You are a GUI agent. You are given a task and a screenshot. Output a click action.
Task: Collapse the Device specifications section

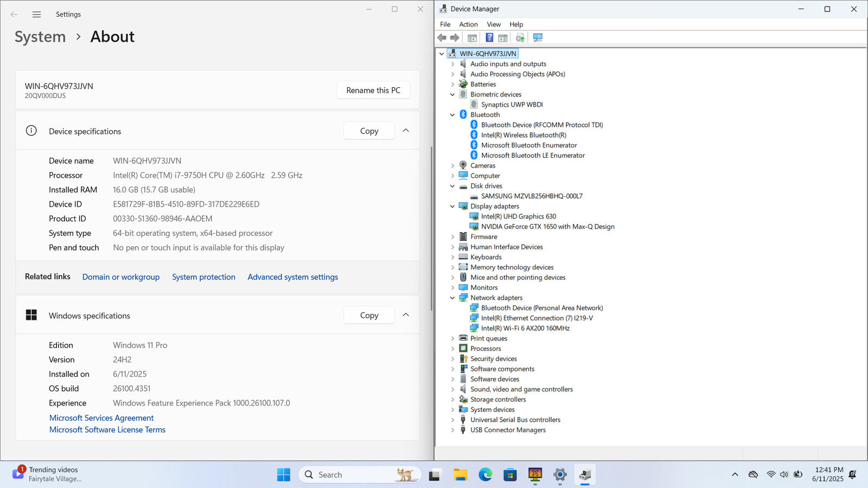click(x=406, y=131)
